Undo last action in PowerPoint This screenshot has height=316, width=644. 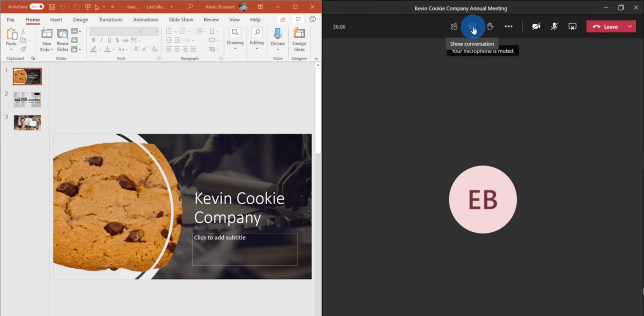pos(63,7)
